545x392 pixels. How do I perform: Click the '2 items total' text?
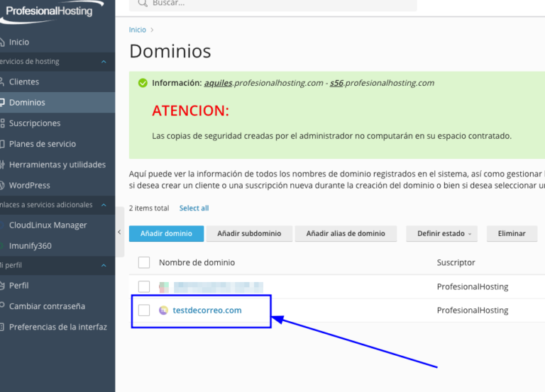[x=149, y=208]
